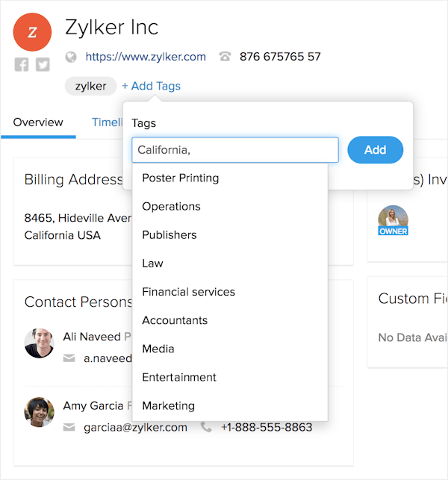Select the Marketing tag suggestion

point(230,405)
